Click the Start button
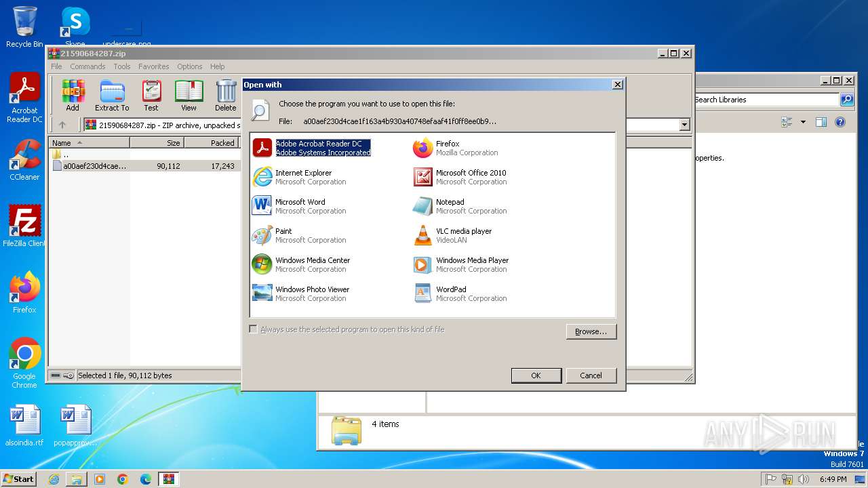Image resolution: width=868 pixels, height=488 pixels. pos(19,479)
